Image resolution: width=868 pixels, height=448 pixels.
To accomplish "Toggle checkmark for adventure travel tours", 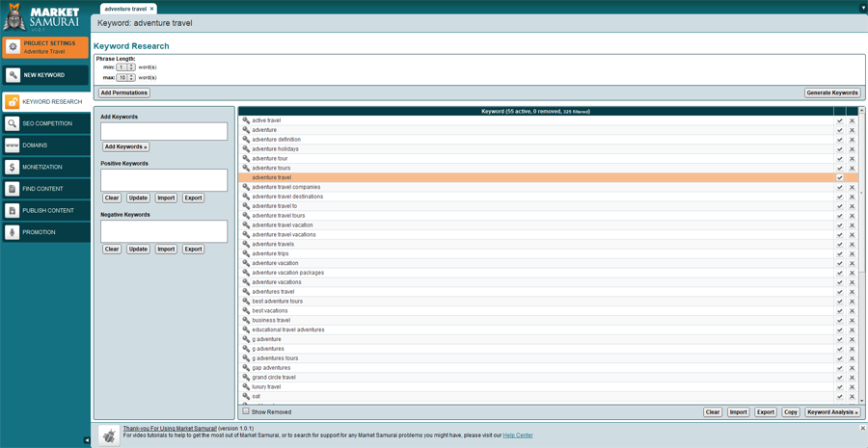I will click(x=840, y=216).
